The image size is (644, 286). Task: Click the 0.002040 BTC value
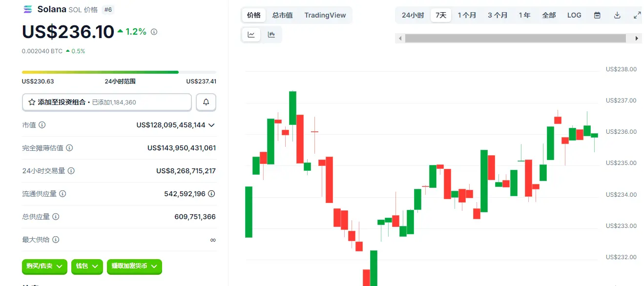[42, 51]
